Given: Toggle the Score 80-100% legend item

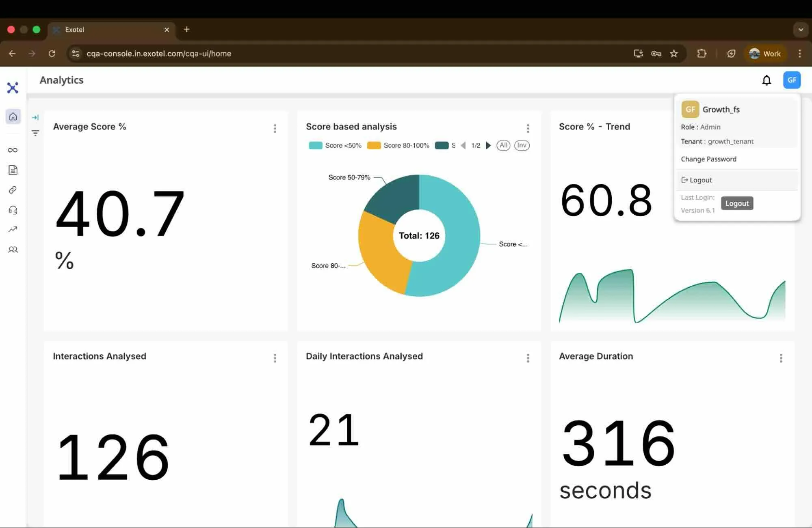Looking at the screenshot, I should (398, 145).
